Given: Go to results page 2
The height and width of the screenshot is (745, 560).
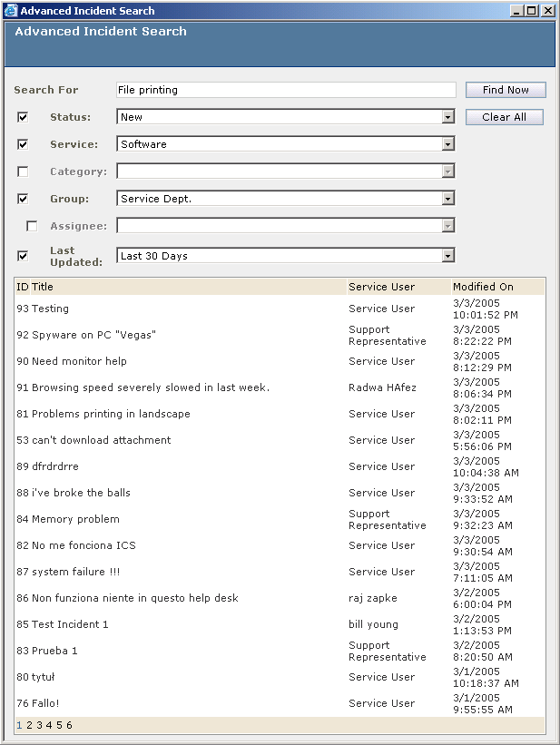Looking at the screenshot, I should coord(29,725).
